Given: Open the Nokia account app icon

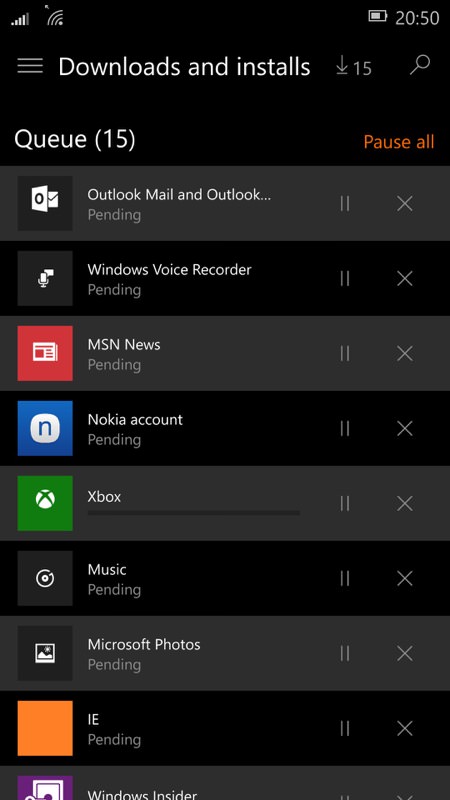Looking at the screenshot, I should point(45,428).
